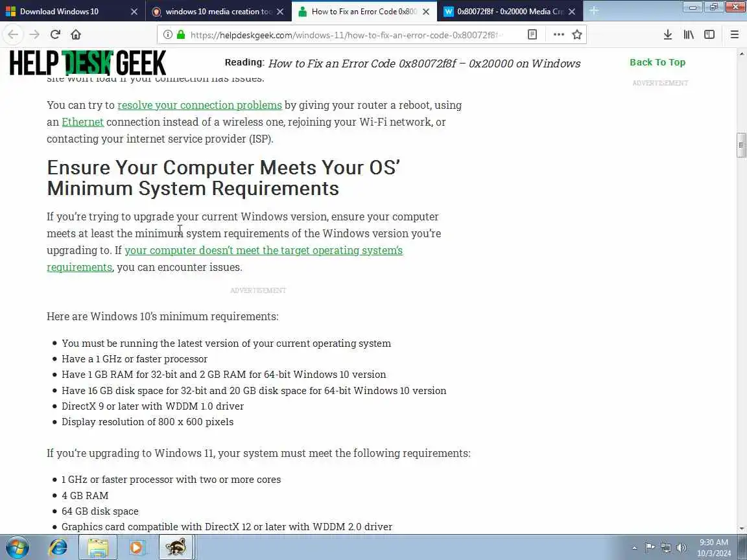Open the volume speaker tray icon

pyautogui.click(x=682, y=548)
